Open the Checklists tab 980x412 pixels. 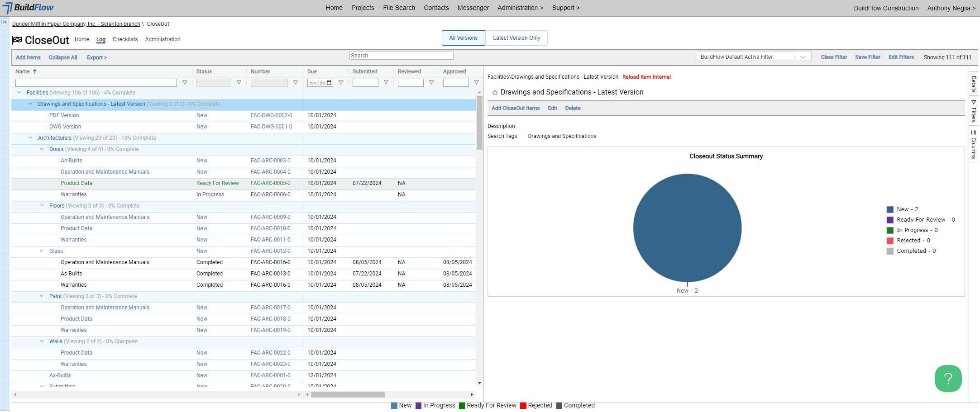click(x=125, y=39)
